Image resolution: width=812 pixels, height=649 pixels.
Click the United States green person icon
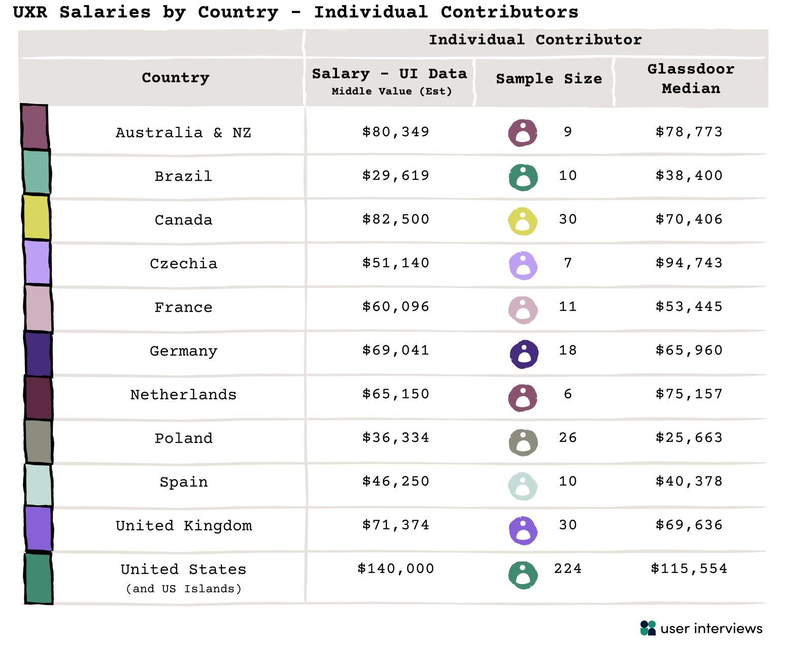coord(523,575)
